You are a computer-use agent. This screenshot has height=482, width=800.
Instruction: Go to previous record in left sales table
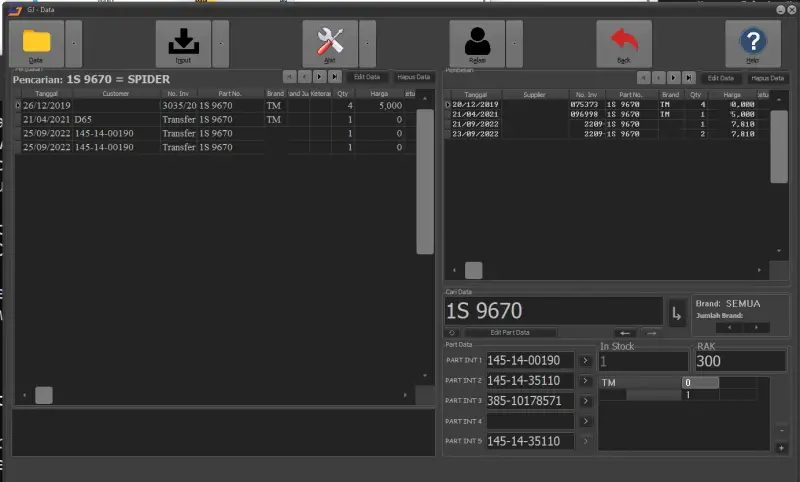(x=305, y=77)
